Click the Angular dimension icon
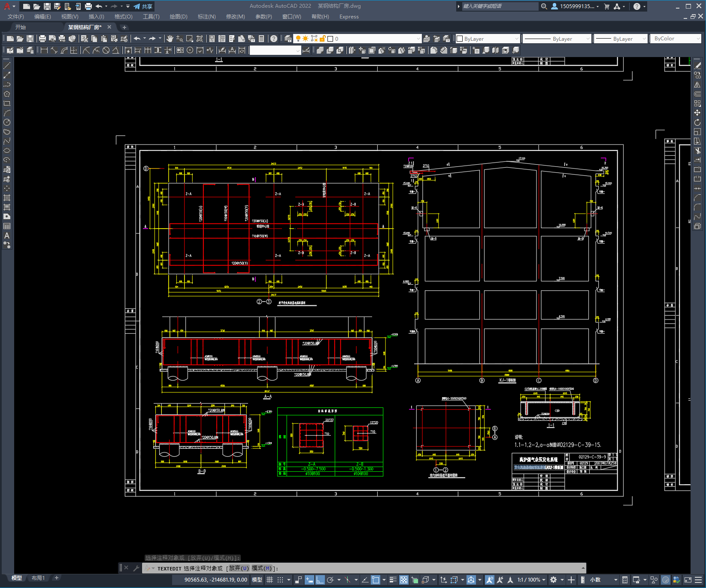 tap(115, 50)
